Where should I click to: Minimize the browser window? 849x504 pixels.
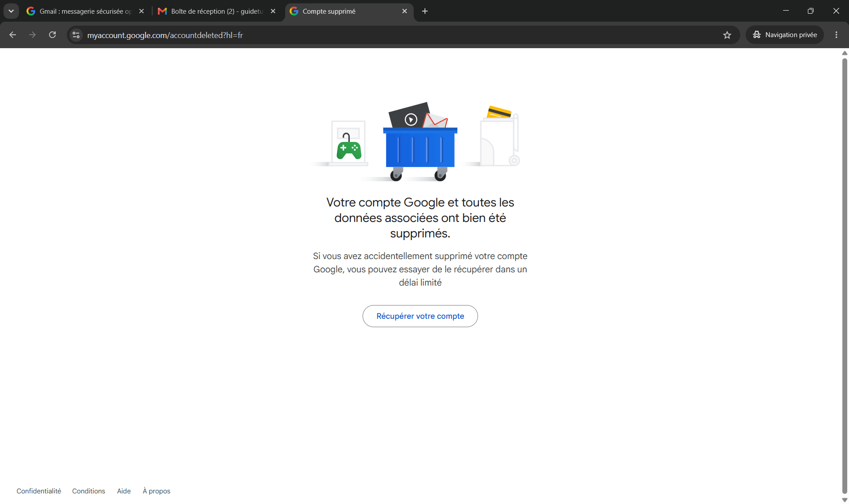[786, 11]
